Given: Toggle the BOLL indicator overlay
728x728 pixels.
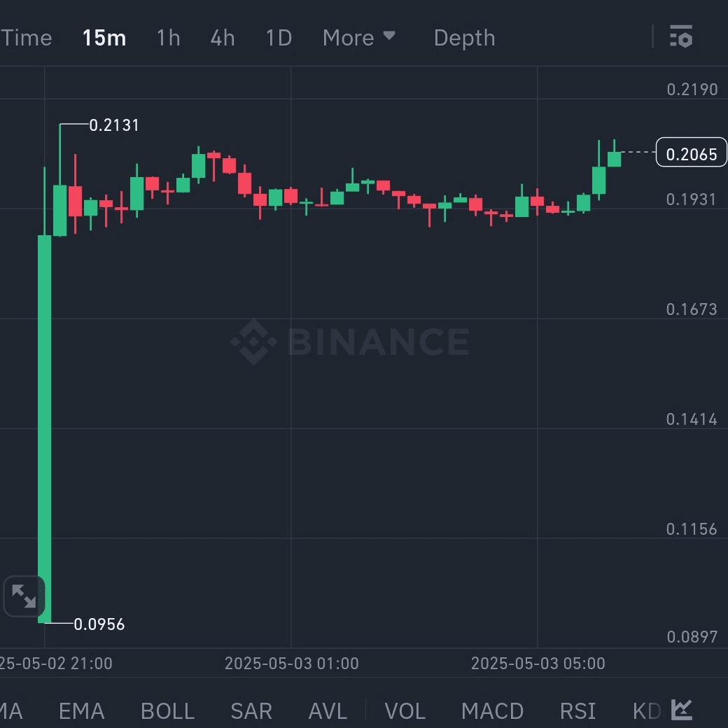Looking at the screenshot, I should pos(167,711).
